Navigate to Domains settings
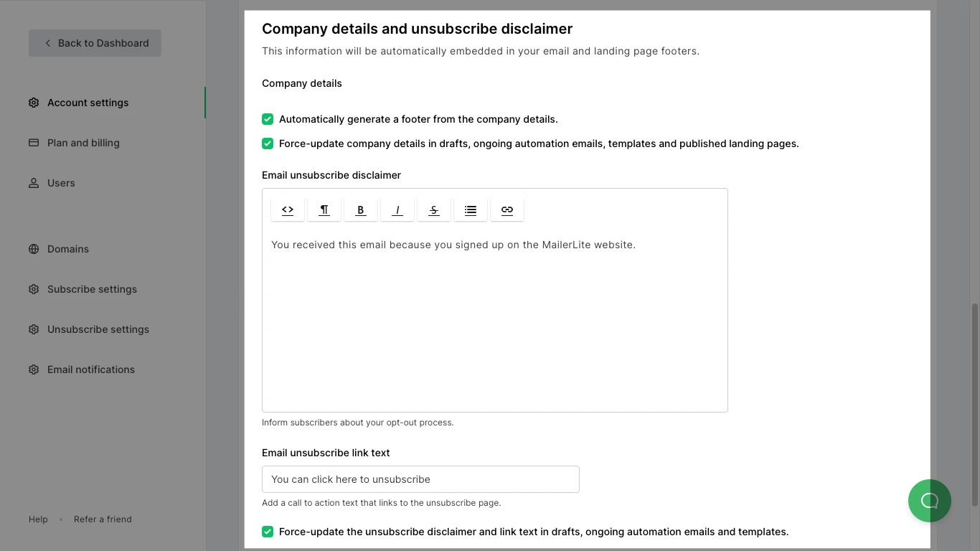Screen dimensions: 980x551 pyautogui.click(x=68, y=249)
